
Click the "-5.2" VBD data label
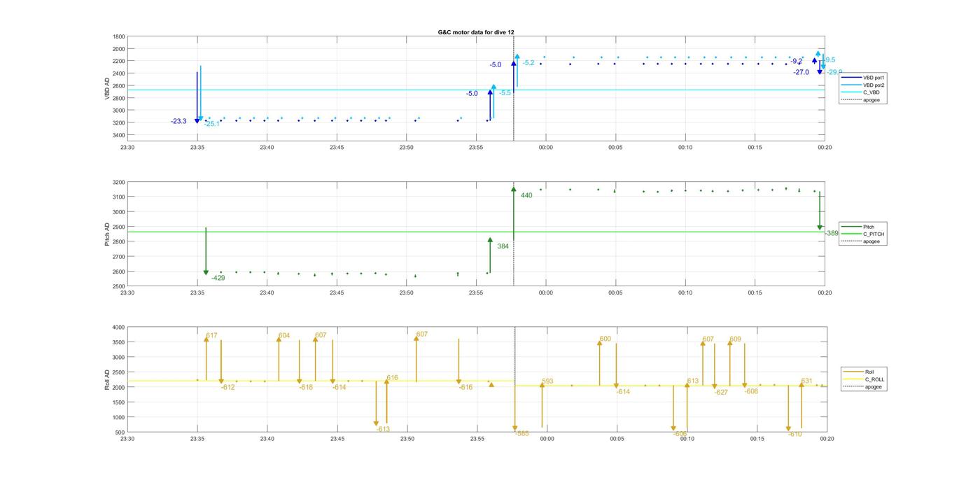pyautogui.click(x=528, y=64)
